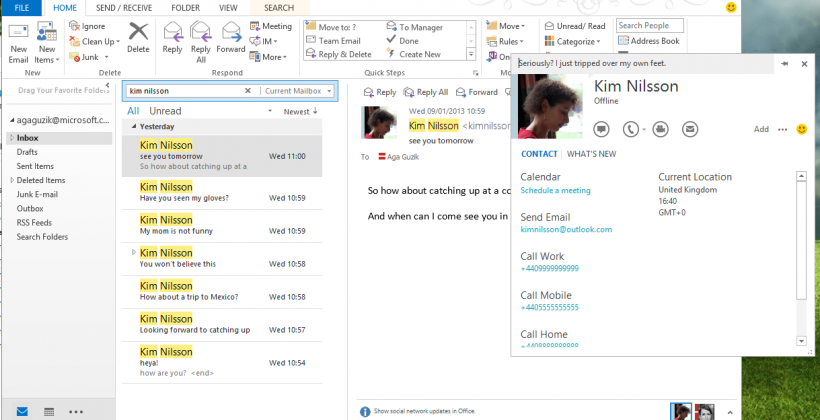Expand the You won't believe this conversation

pyautogui.click(x=134, y=252)
